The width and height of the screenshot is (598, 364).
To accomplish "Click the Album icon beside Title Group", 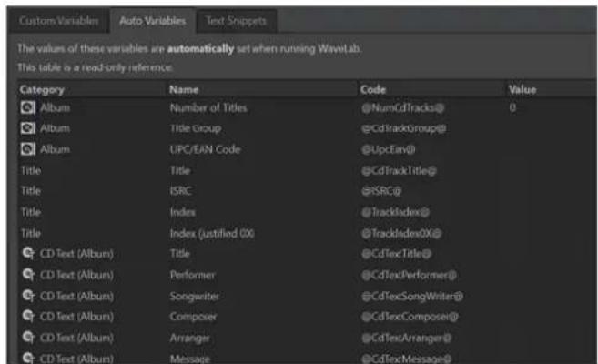I will (28, 128).
